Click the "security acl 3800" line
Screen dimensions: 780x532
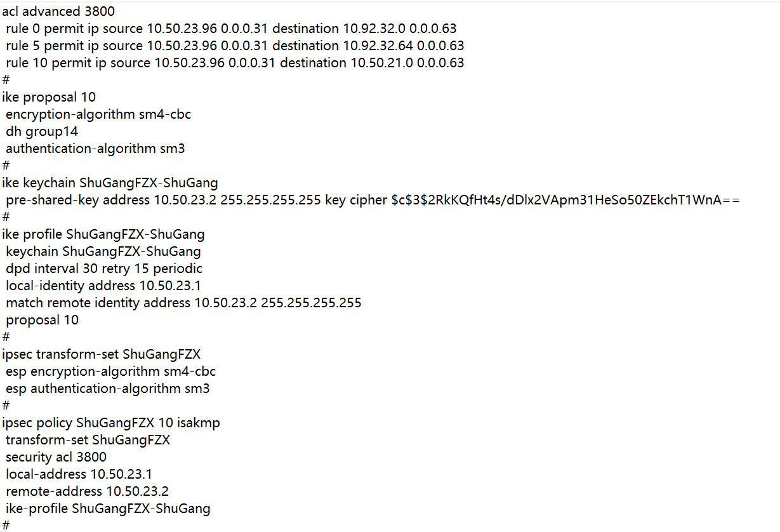point(56,457)
